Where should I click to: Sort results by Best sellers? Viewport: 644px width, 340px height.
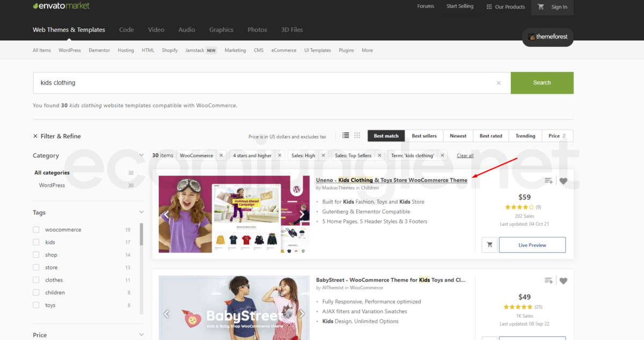coord(424,136)
